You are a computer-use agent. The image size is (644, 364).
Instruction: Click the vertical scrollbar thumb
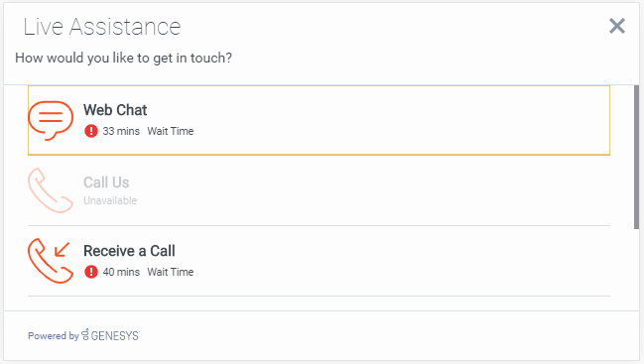click(x=636, y=157)
